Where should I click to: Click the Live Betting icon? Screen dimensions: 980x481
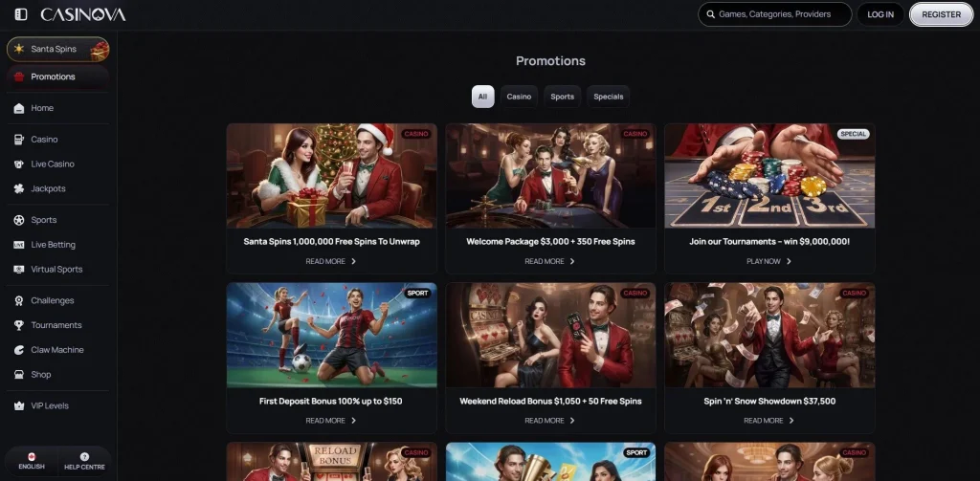point(19,245)
